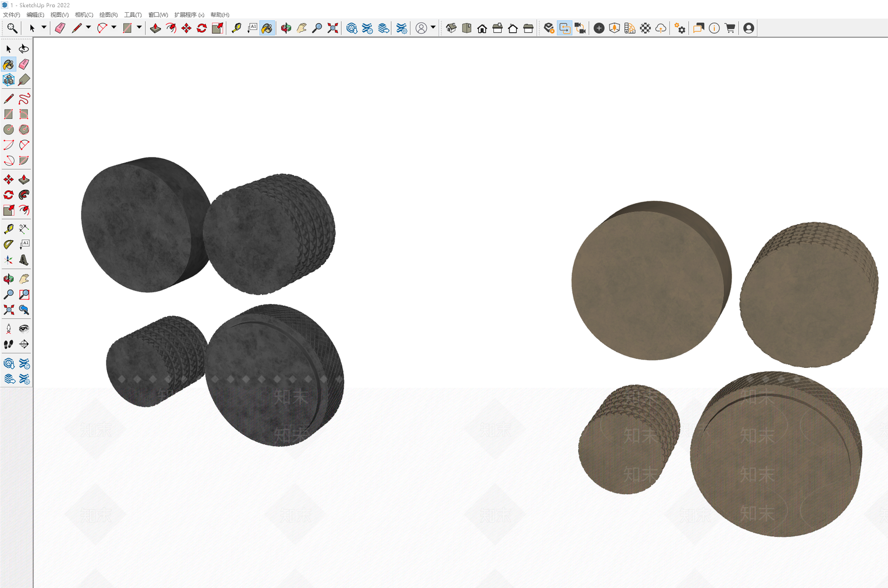
Task: Open the shopping cart icon
Action: [x=730, y=28]
